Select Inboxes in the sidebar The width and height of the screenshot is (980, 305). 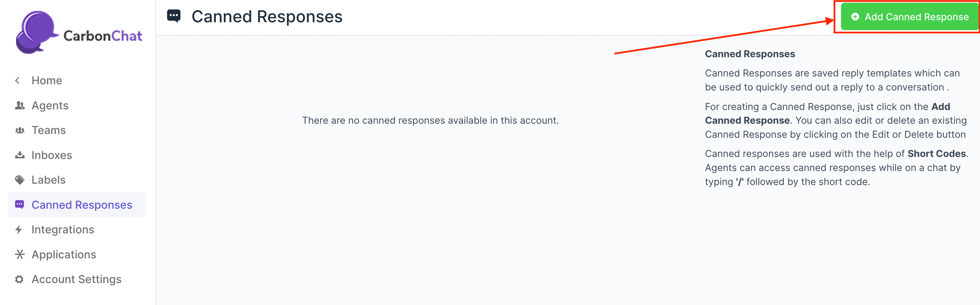coord(52,155)
